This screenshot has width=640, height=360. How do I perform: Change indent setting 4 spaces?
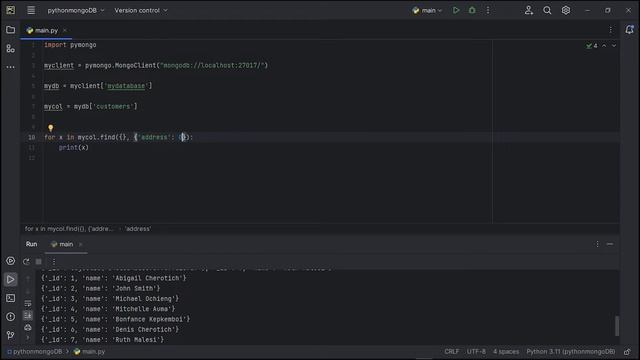click(x=506, y=351)
